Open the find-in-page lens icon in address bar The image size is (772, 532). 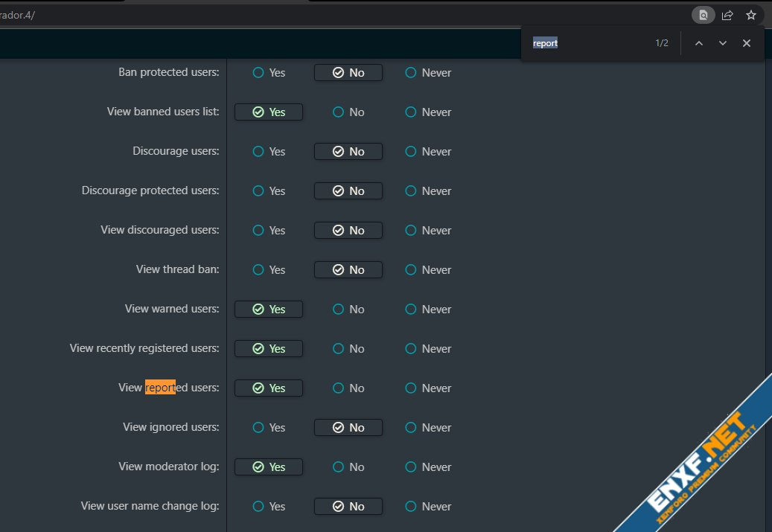(x=703, y=16)
